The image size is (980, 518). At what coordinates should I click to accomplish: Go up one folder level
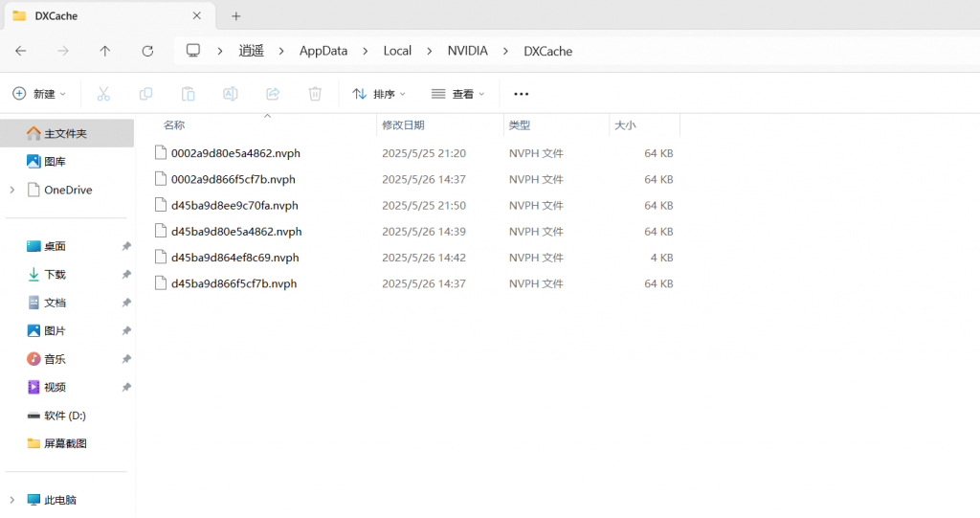pos(105,51)
